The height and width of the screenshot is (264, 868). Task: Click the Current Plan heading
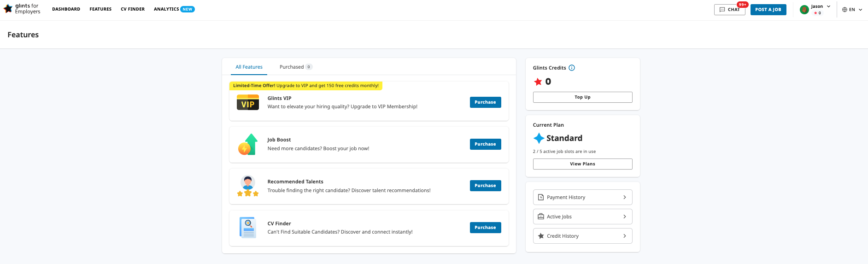[548, 125]
